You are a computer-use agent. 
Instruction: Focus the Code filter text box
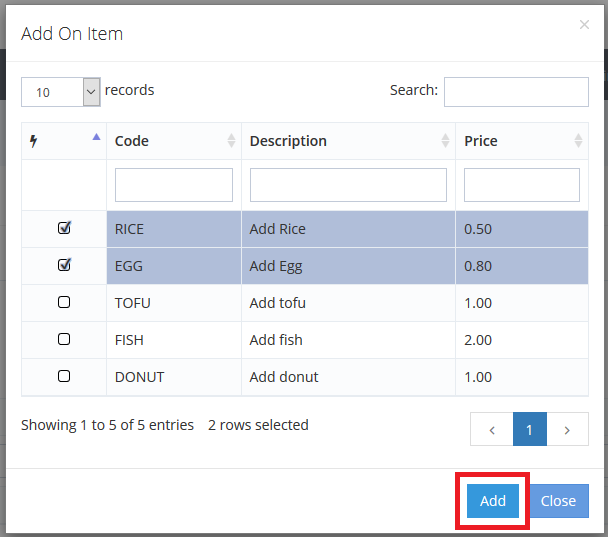tap(174, 185)
